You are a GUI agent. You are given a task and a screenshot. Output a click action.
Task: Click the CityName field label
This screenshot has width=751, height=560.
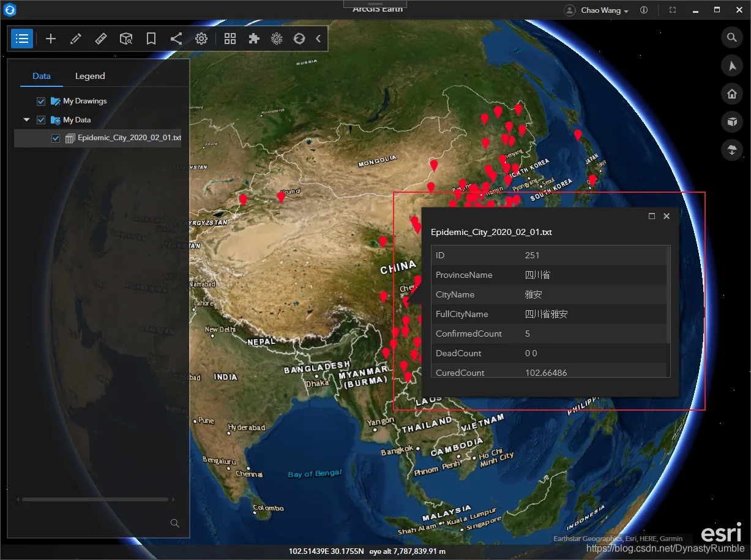pyautogui.click(x=455, y=294)
